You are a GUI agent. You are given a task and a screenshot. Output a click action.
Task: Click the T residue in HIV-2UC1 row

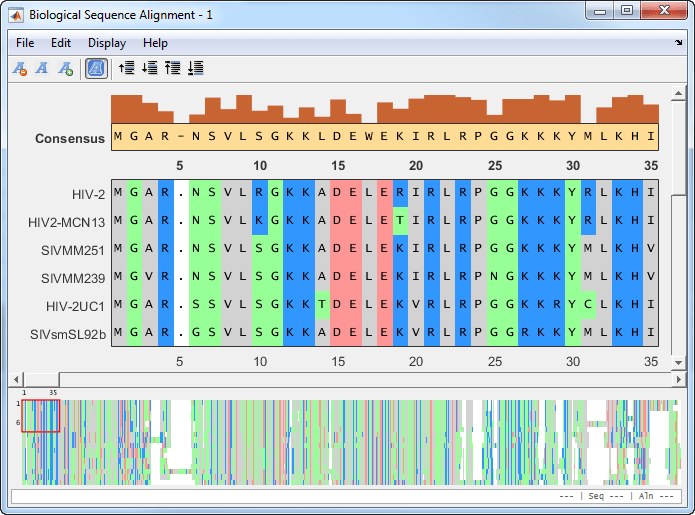coord(322,304)
